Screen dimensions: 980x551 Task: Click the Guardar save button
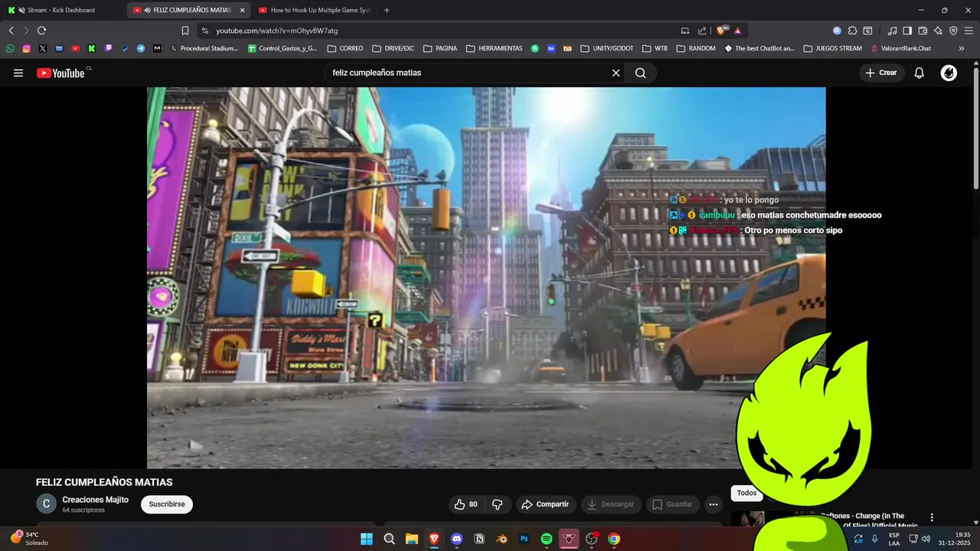(x=672, y=504)
